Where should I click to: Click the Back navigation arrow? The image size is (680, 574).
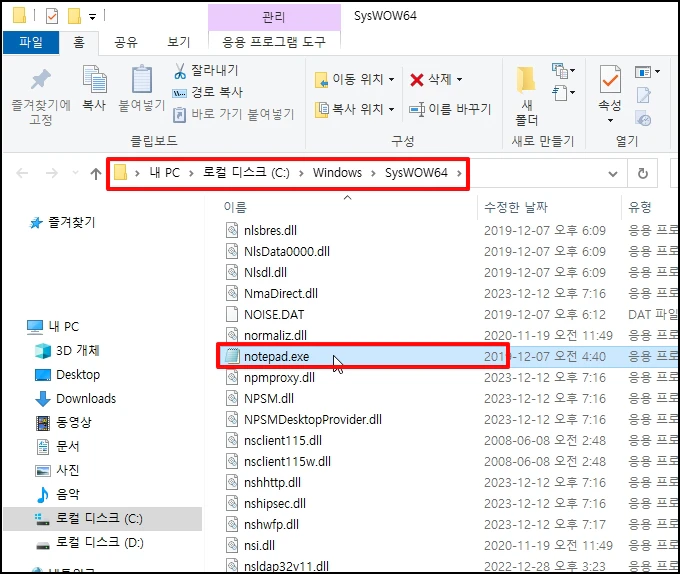point(22,173)
